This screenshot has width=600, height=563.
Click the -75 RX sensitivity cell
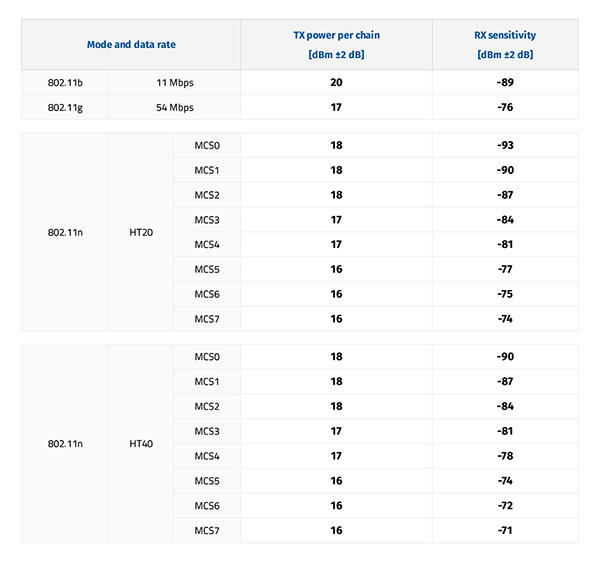(504, 294)
